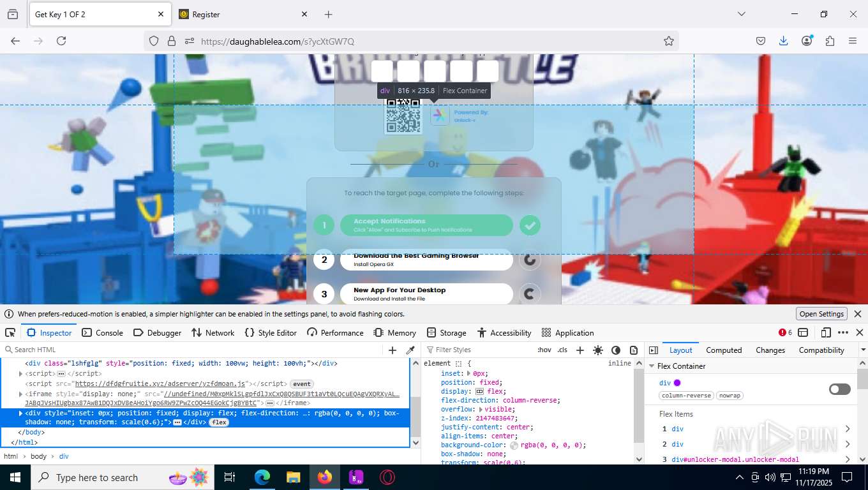Open File Explorer from taskbar
Screen dimensions: 868x490
pos(294,477)
